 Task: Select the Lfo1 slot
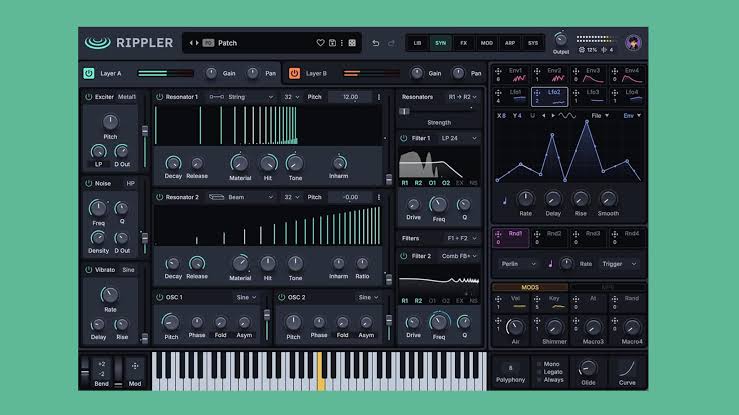point(511,96)
